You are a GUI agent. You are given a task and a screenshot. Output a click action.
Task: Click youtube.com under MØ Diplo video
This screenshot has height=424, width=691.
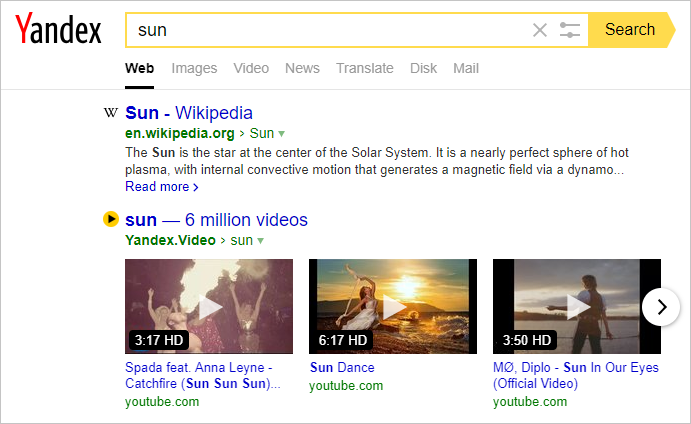pos(530,402)
